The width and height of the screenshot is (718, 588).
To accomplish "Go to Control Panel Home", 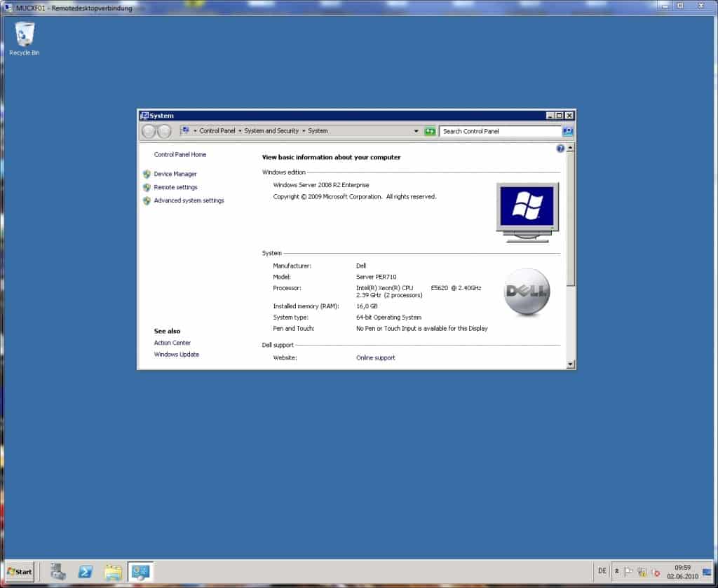I will coord(180,155).
